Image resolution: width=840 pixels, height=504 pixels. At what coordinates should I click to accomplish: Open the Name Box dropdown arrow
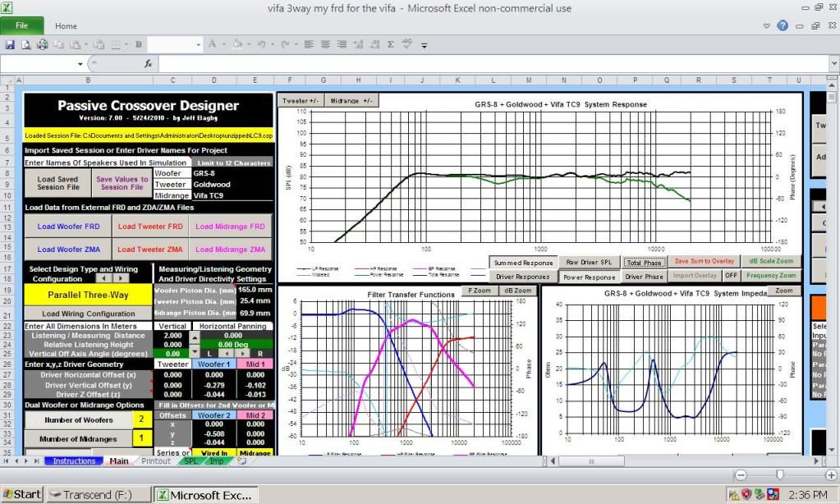tap(80, 64)
